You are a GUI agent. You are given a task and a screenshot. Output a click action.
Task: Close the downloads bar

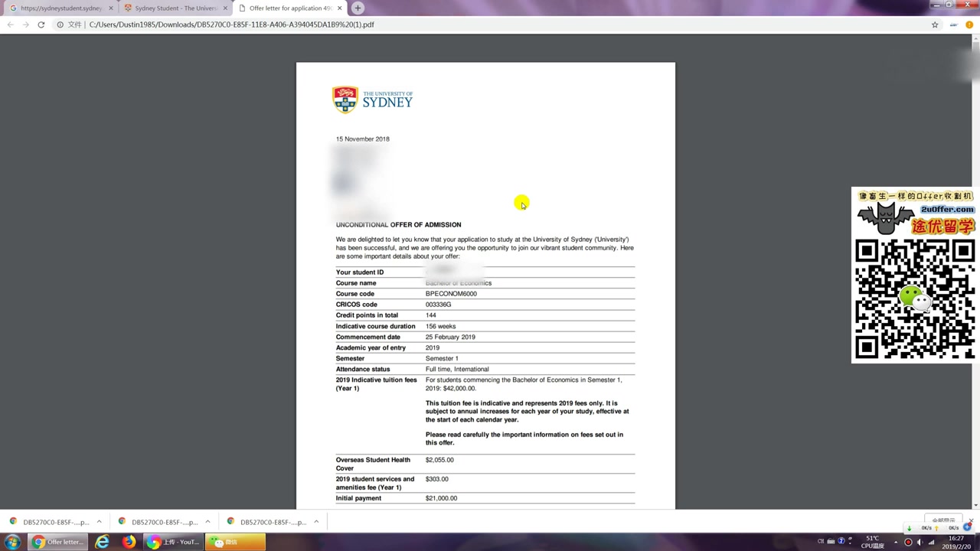click(x=971, y=522)
